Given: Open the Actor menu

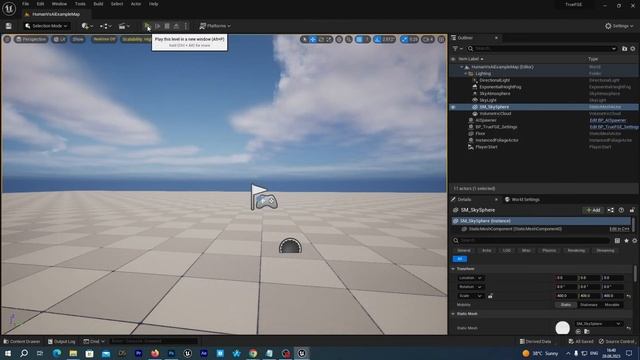Looking at the screenshot, I should (x=136, y=4).
